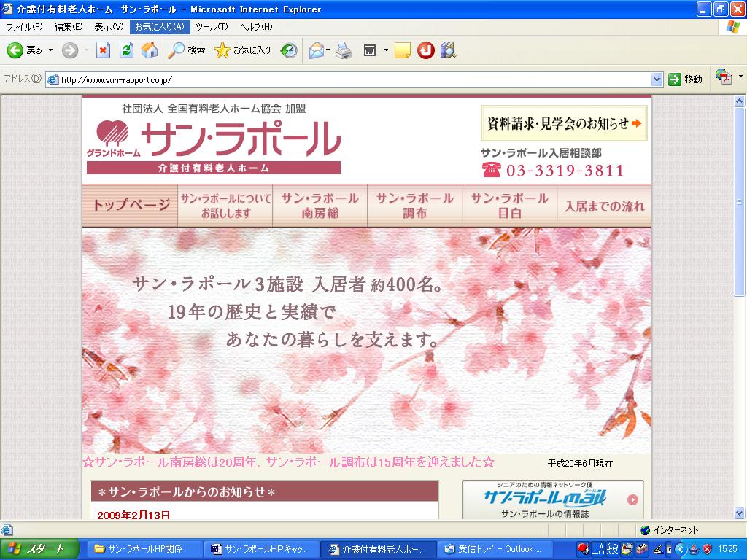Screen dimensions: 747x560
Task: Open the サン・ラポール目白 tab
Action: (x=509, y=205)
